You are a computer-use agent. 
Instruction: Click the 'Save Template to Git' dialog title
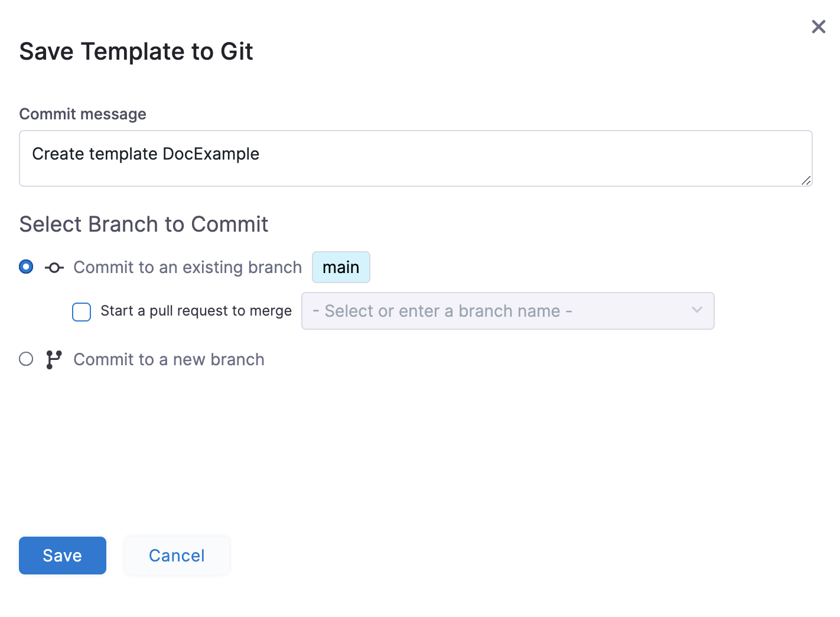click(x=136, y=51)
